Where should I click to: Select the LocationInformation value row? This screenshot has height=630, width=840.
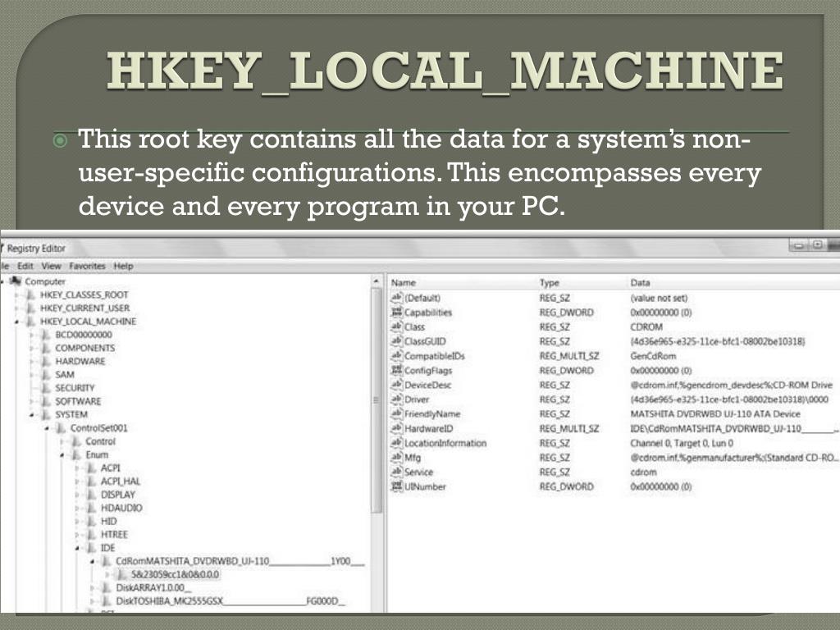point(614,443)
